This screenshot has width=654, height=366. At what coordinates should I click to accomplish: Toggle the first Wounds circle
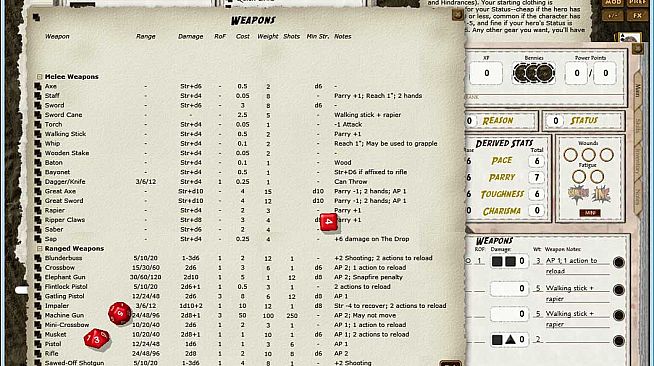[570, 155]
